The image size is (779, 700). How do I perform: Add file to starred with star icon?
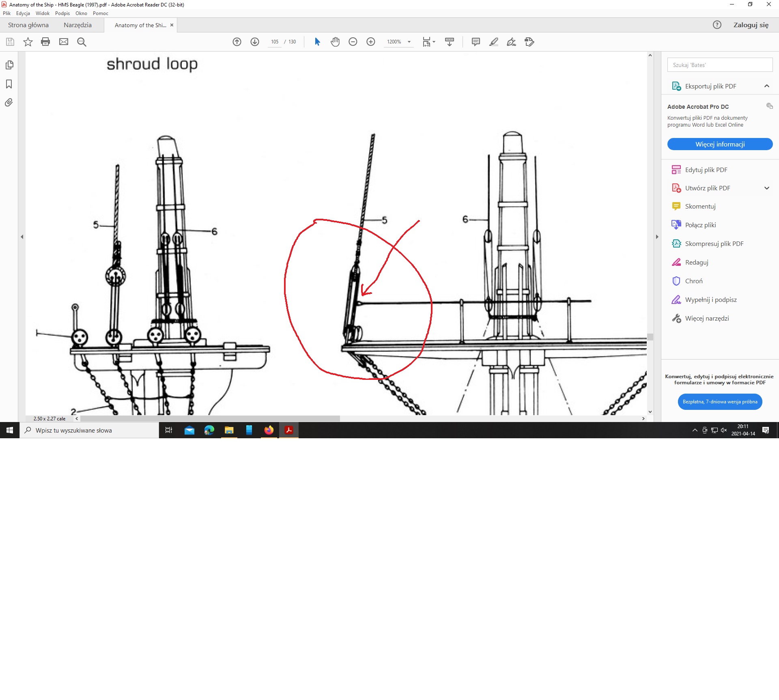pos(28,42)
